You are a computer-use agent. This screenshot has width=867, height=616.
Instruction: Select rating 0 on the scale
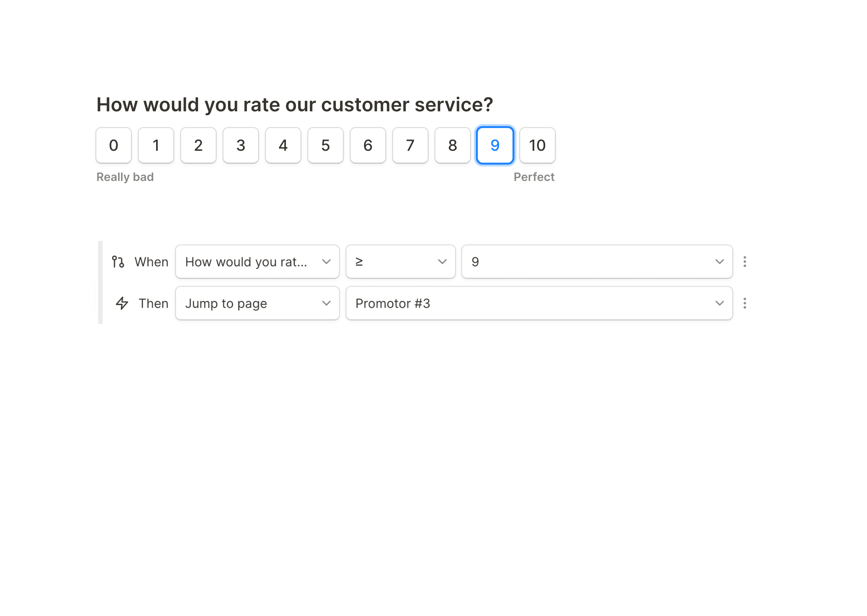pyautogui.click(x=113, y=145)
